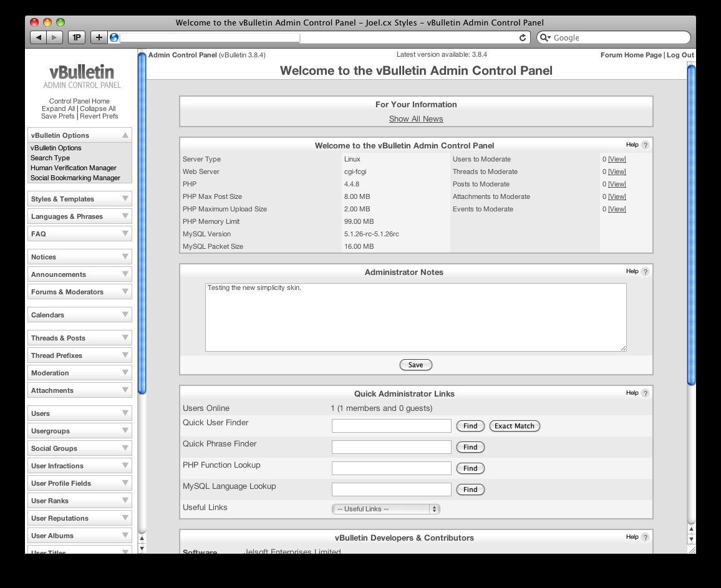View Users to Moderate

click(617, 159)
